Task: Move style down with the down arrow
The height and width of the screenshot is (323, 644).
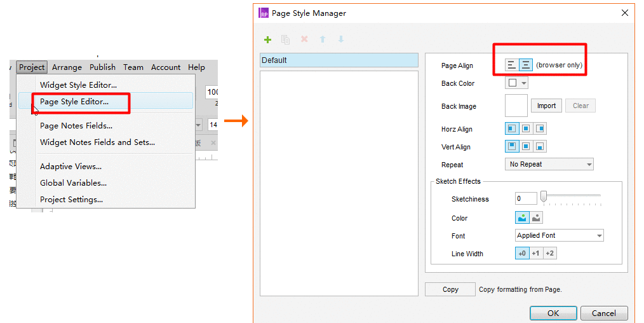Action: pos(341,39)
